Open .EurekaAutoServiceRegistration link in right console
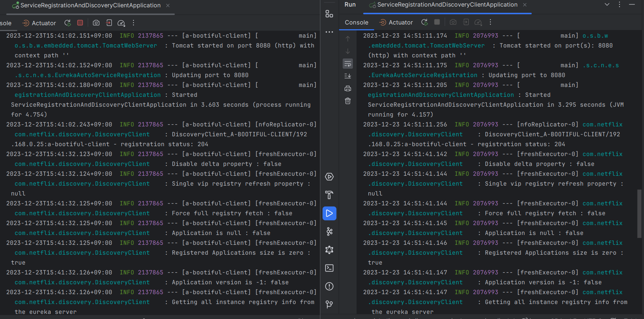The height and width of the screenshot is (319, 644). (422, 75)
